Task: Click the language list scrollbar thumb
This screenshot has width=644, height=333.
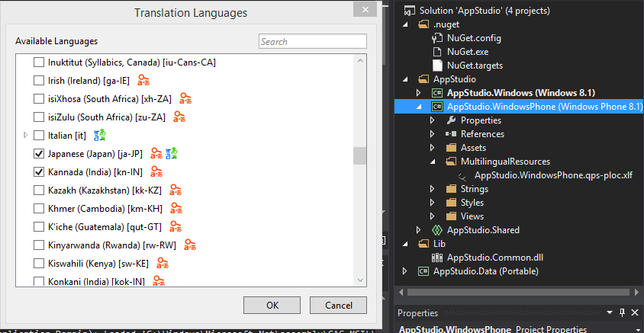Action: [x=360, y=156]
